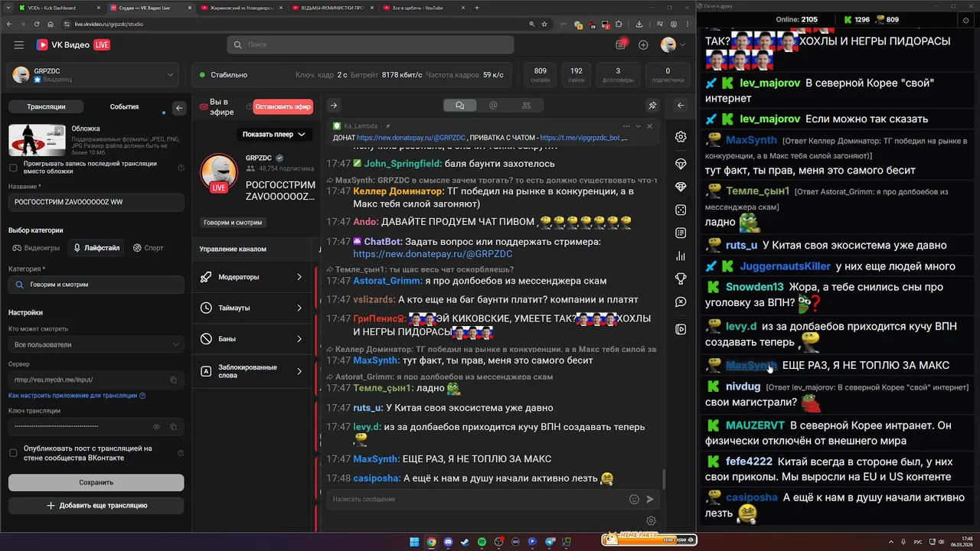Open help icon next to VKontakte post option
This screenshot has width=980, height=551.
[181, 453]
